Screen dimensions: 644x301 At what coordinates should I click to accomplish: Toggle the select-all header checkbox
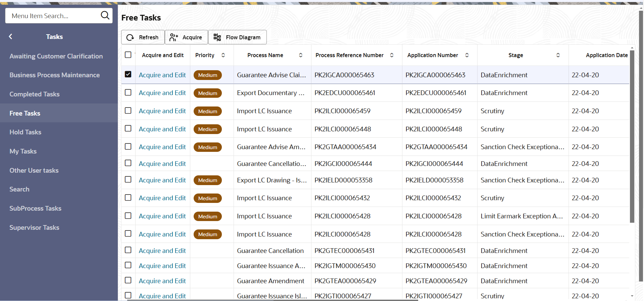pos(128,54)
